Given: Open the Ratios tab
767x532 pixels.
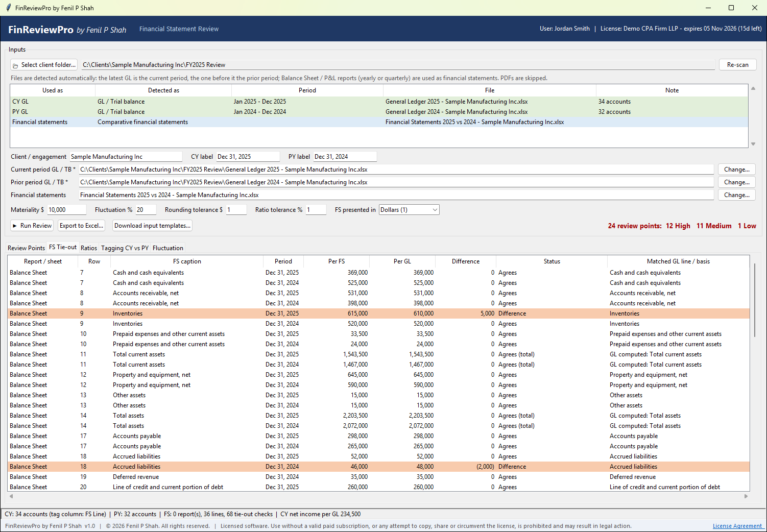Looking at the screenshot, I should pyautogui.click(x=89, y=248).
